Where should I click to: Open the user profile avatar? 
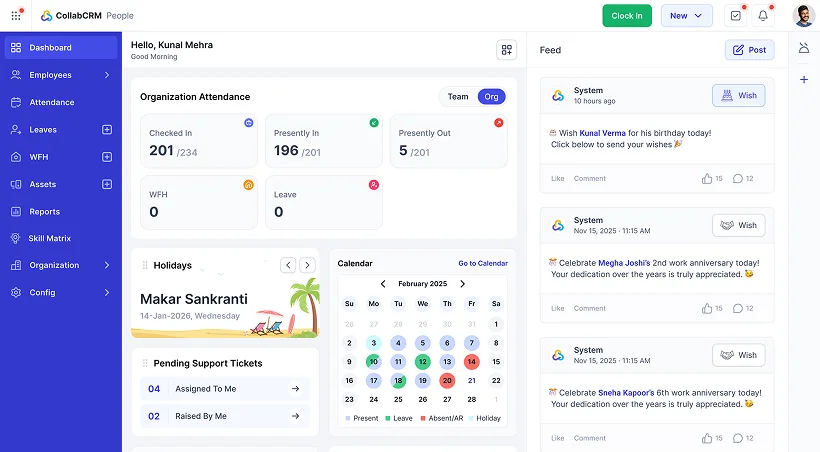[804, 16]
